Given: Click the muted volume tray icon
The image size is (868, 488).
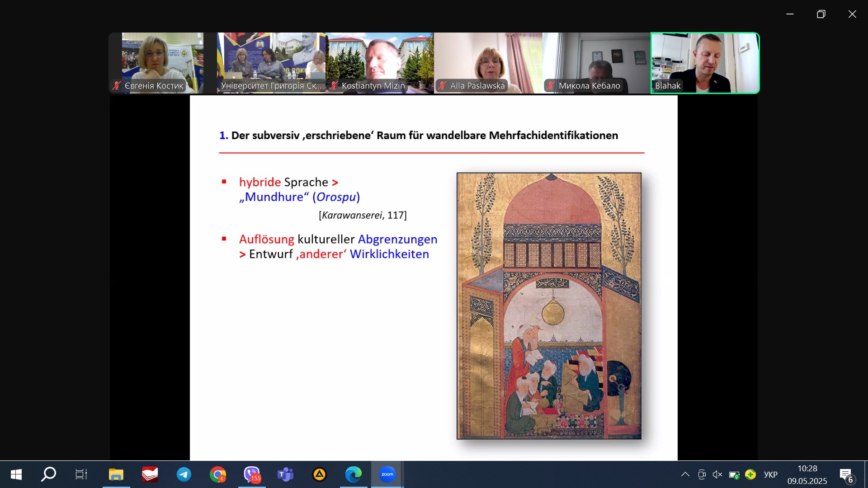Looking at the screenshot, I should point(717,474).
